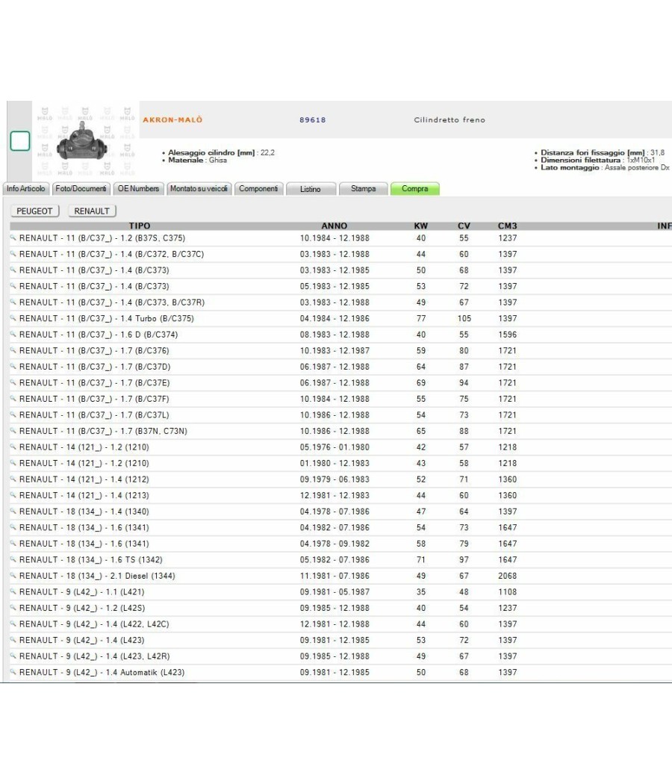Open details icon for Renault 11 1.6 D (B/C374)
672x784 pixels.
click(13, 335)
